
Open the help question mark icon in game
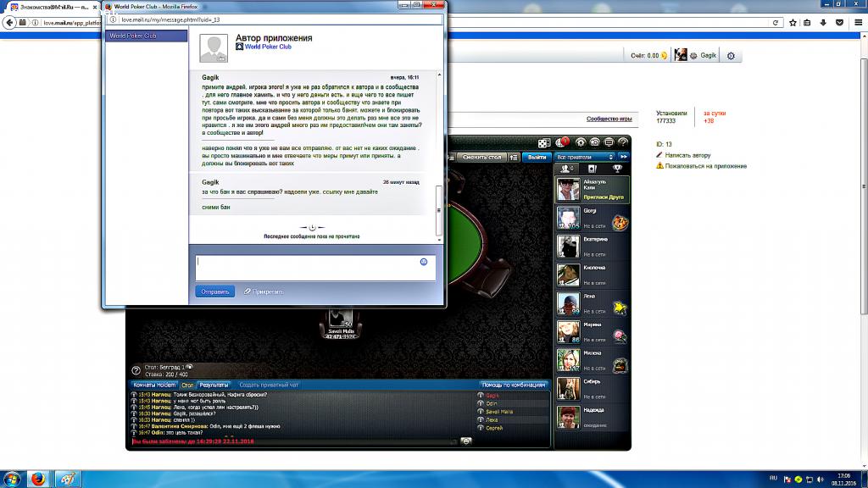(623, 142)
